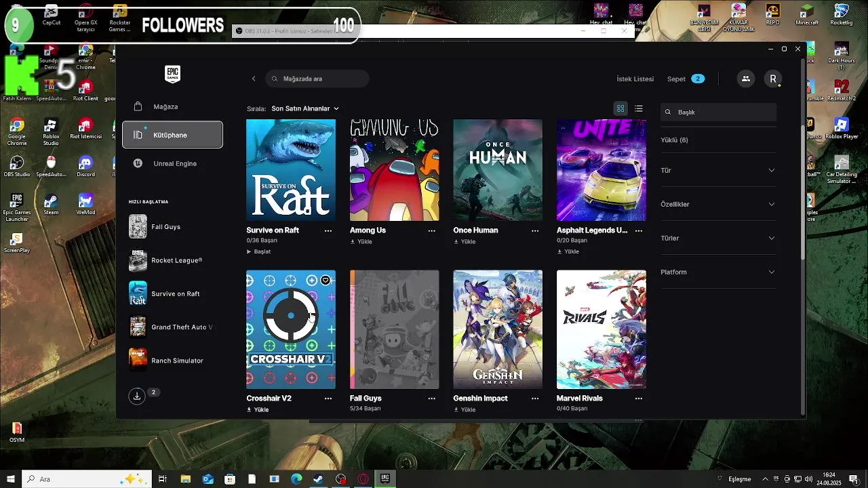Click the friends icon in top bar
The image size is (868, 488).
(x=745, y=79)
